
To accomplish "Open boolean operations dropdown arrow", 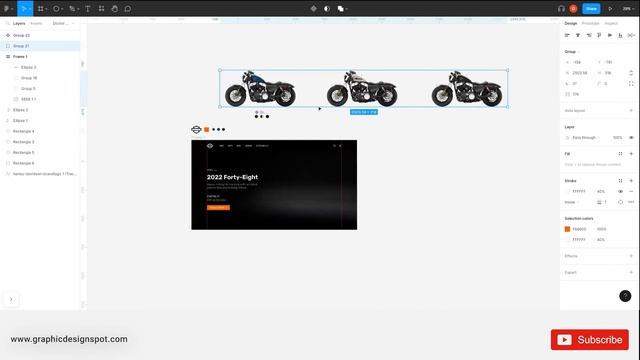I will tap(347, 9).
